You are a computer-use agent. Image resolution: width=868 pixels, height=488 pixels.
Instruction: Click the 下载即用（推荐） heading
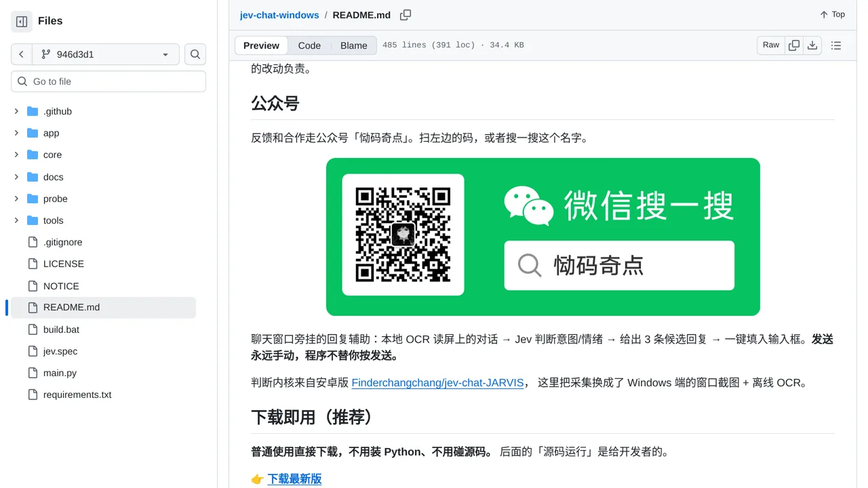click(314, 418)
